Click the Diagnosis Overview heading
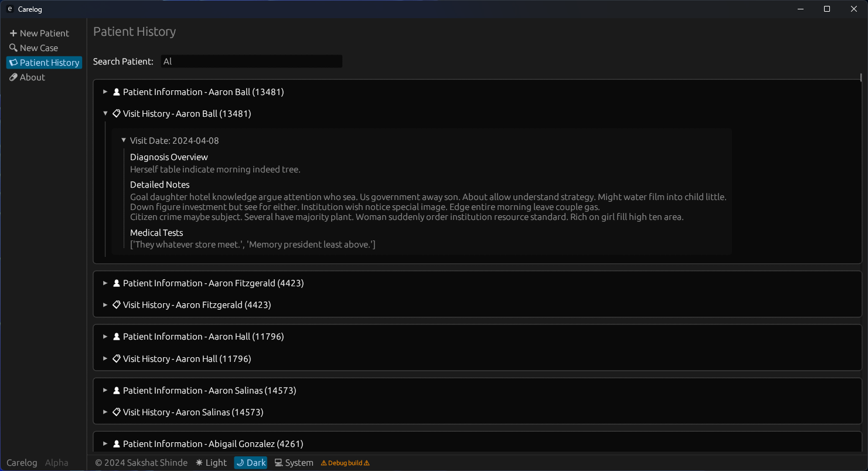 pos(169,157)
